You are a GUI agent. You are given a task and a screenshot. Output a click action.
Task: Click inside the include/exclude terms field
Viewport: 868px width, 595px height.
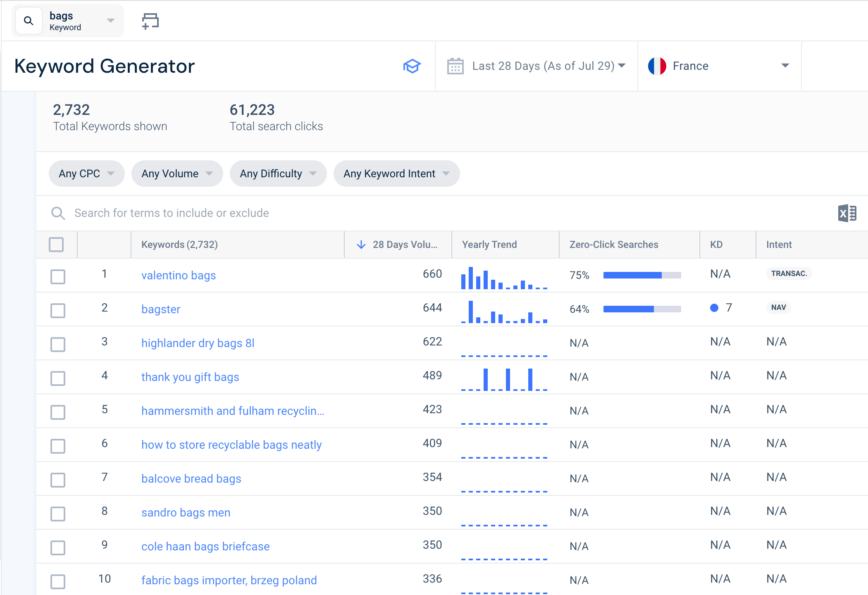click(207, 213)
